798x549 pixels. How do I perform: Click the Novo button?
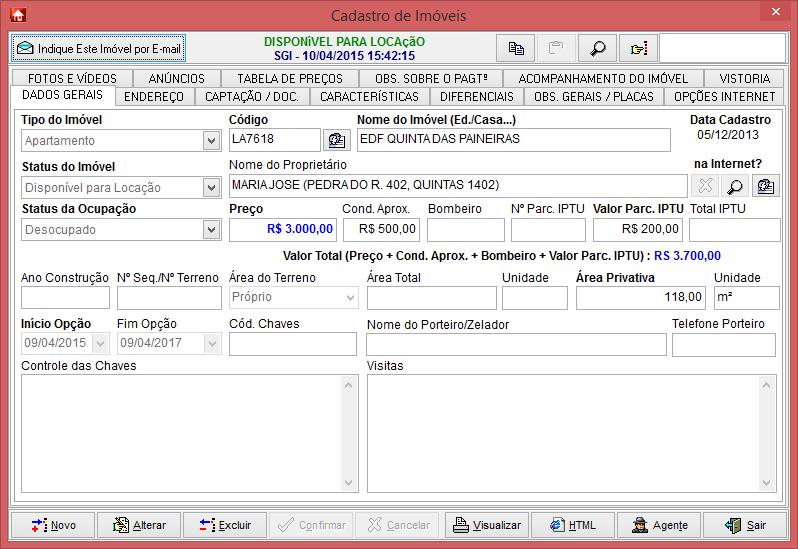point(53,525)
